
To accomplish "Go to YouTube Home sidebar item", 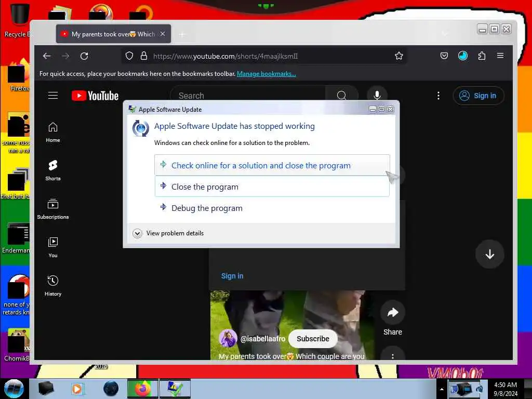I will (53, 132).
